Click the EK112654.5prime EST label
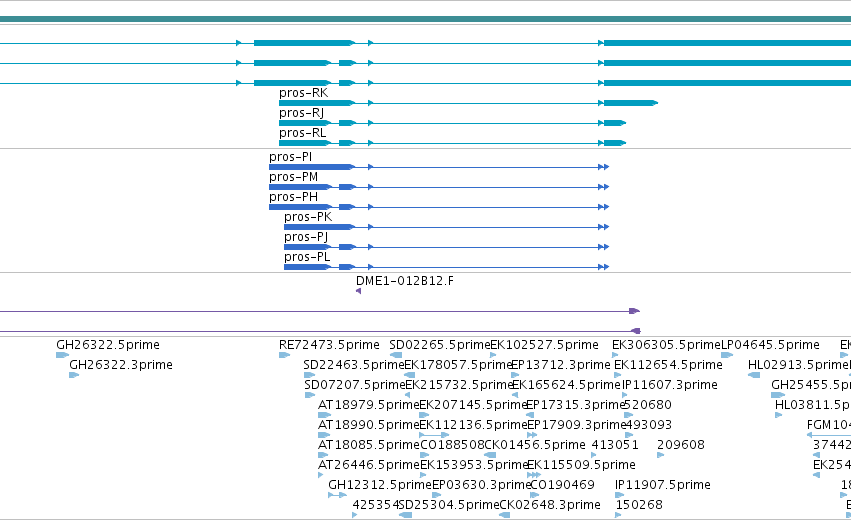 (x=668, y=365)
